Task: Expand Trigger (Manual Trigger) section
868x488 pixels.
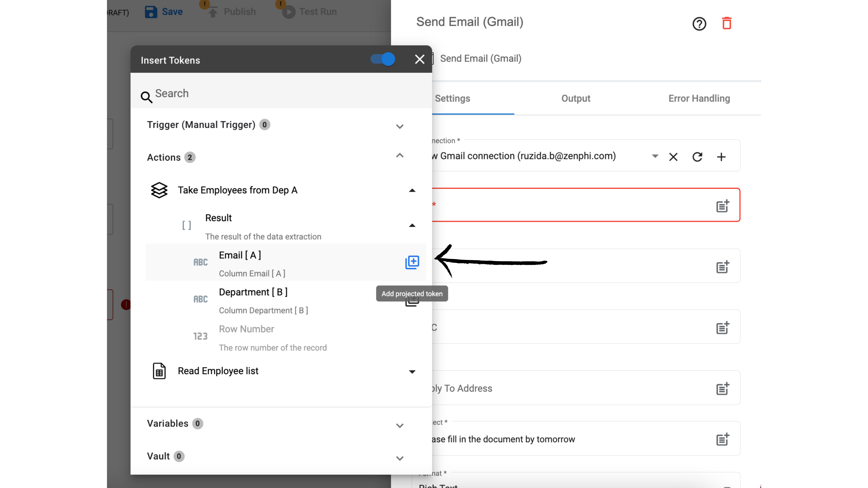Action: pyautogui.click(x=400, y=126)
